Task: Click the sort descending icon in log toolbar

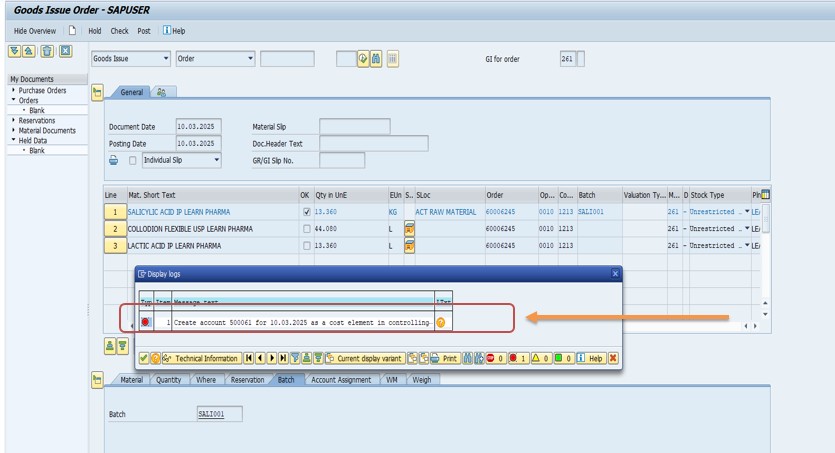Action: click(x=318, y=358)
